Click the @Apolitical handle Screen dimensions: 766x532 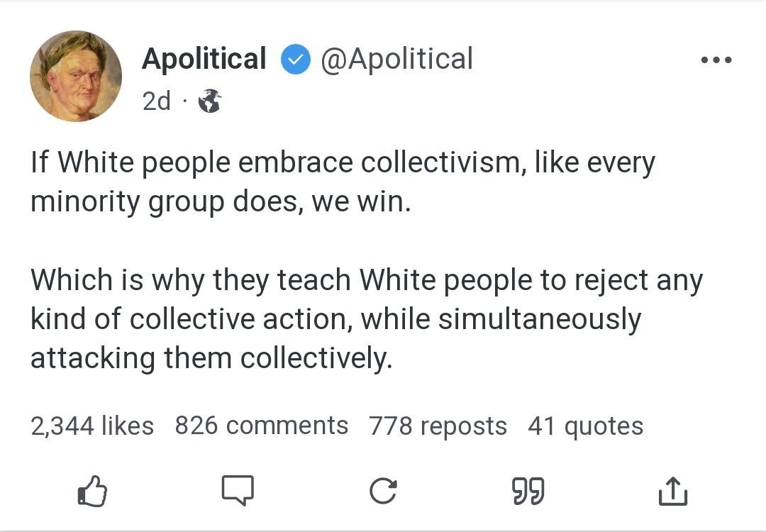(x=396, y=59)
